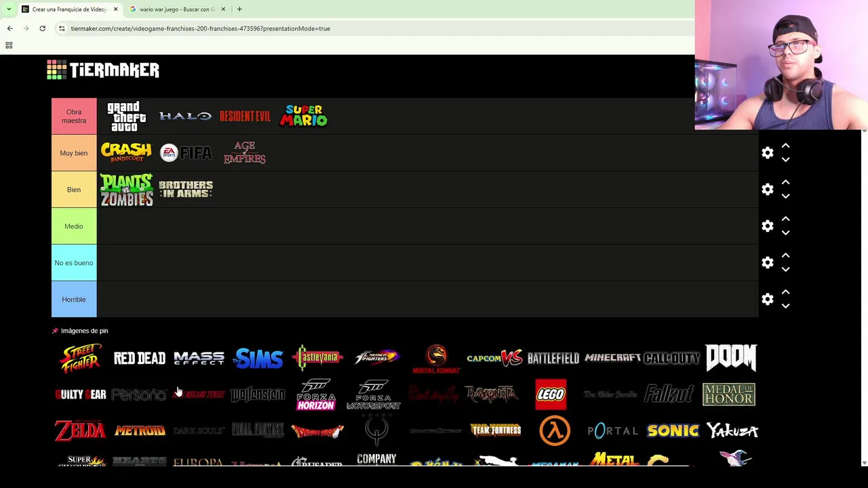This screenshot has height=488, width=868.
Task: Select the Horrible tier label
Action: point(74,300)
